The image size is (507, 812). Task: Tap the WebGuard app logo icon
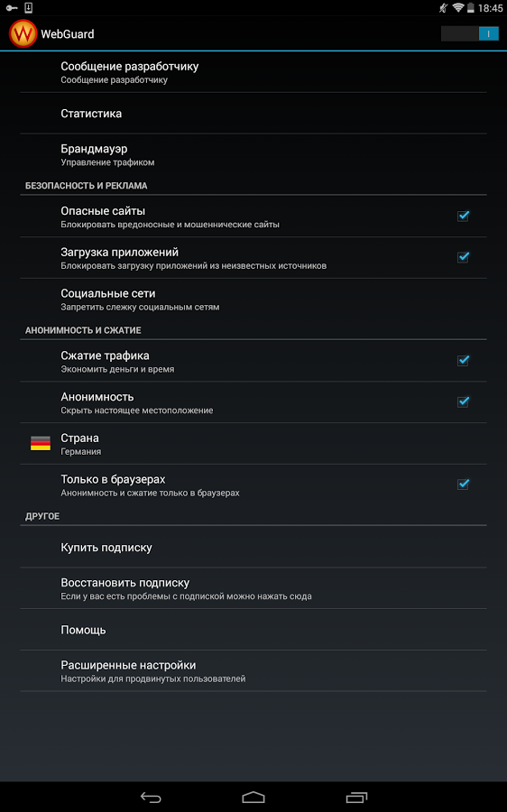click(x=23, y=34)
